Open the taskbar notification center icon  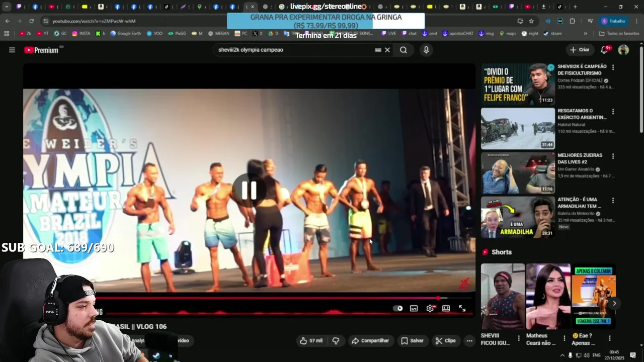633,355
